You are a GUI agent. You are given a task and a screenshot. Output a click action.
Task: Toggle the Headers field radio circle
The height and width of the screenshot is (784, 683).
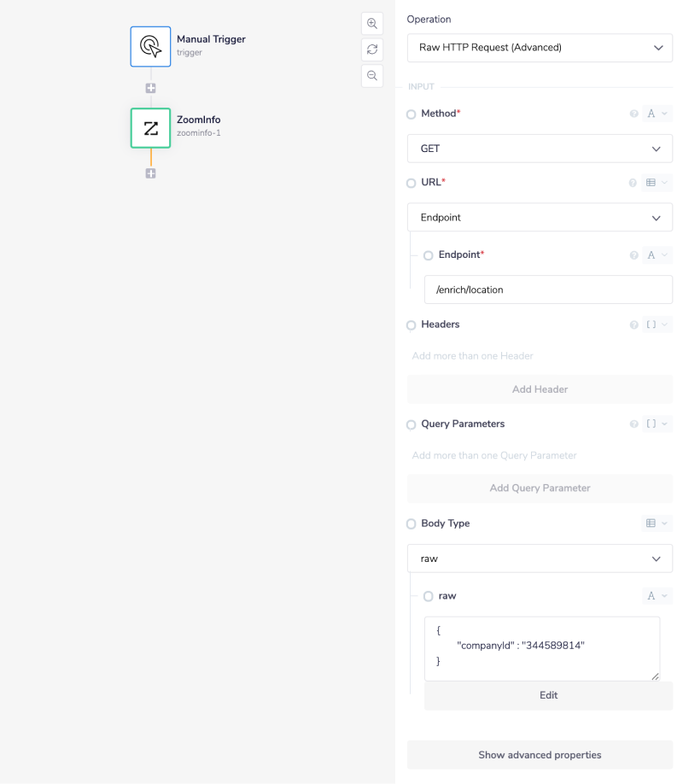pyautogui.click(x=412, y=325)
